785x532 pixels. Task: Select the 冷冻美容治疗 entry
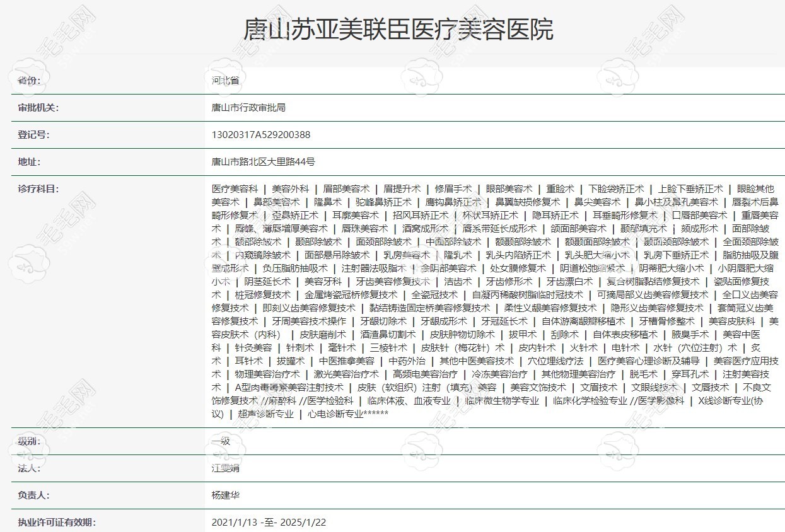(x=499, y=374)
